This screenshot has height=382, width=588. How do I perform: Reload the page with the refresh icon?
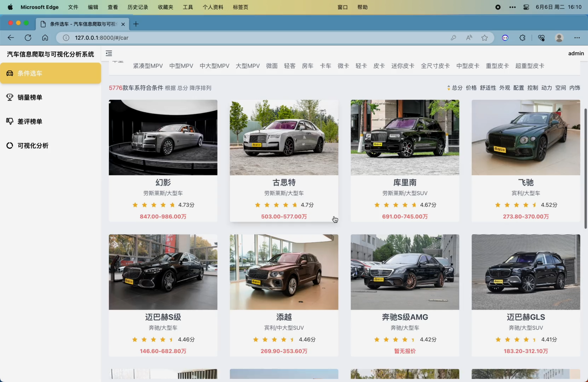tap(28, 38)
